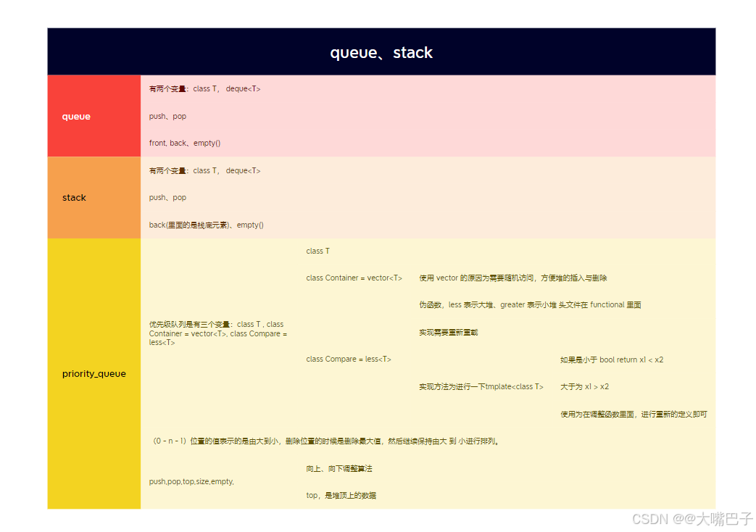Click "push、pop" in the stack section
The width and height of the screenshot is (756, 532).
(167, 198)
